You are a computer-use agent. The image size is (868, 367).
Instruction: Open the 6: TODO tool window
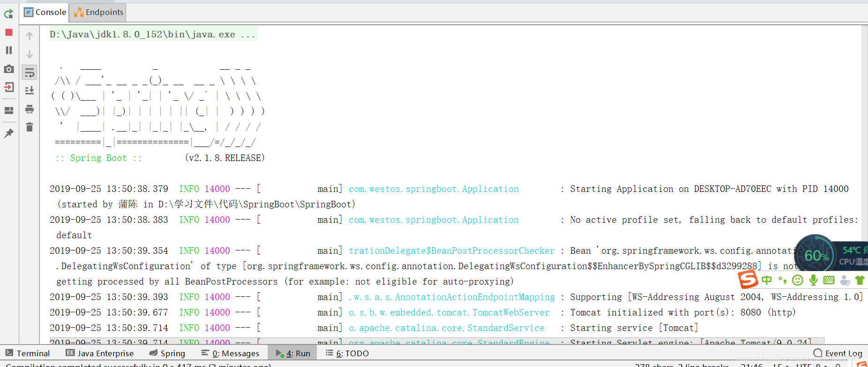click(x=347, y=353)
